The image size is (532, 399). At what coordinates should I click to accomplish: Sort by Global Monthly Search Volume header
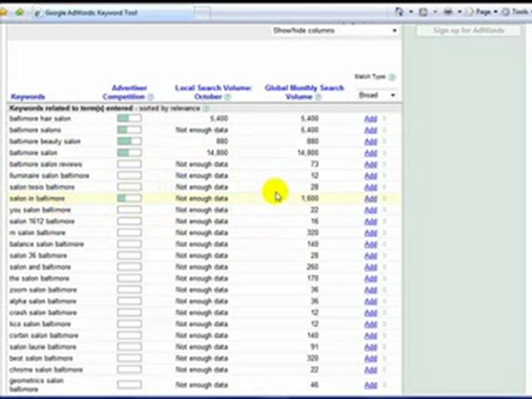tap(304, 93)
